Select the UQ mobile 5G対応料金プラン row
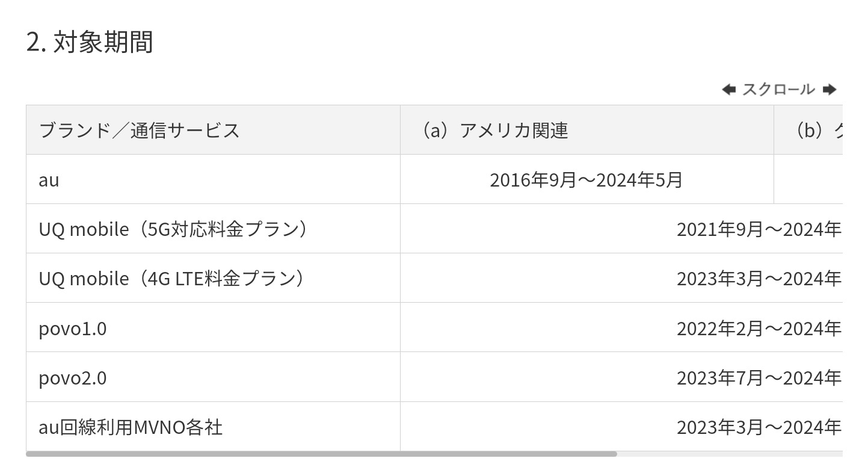This screenshot has width=868, height=473. coord(173,229)
